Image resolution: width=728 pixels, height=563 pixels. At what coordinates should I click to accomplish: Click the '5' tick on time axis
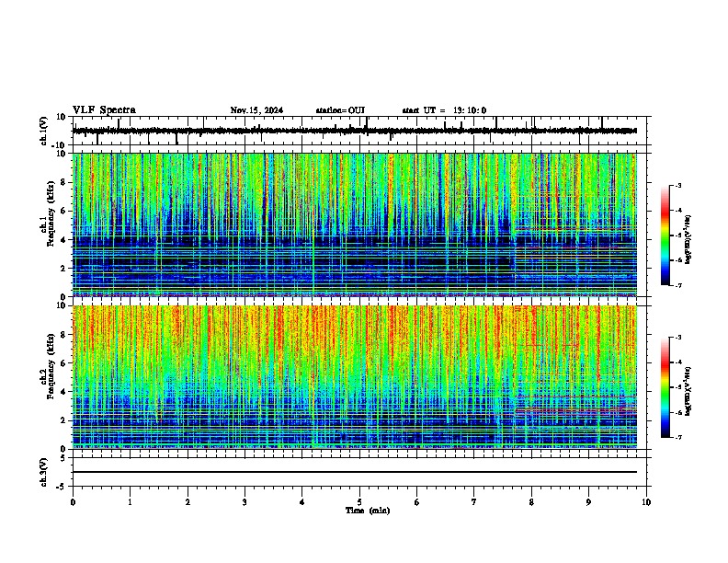359,502
